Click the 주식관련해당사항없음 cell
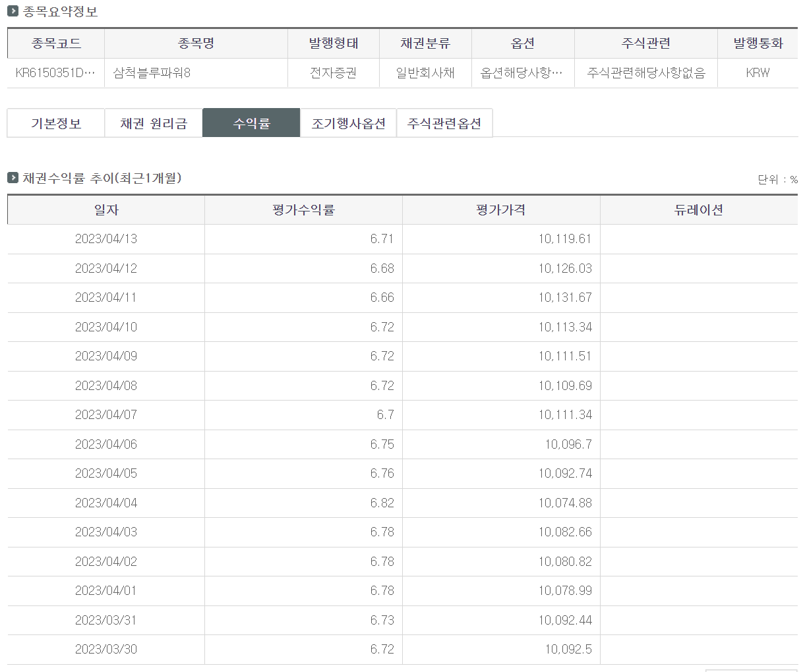The width and height of the screenshot is (803, 672). (x=646, y=73)
